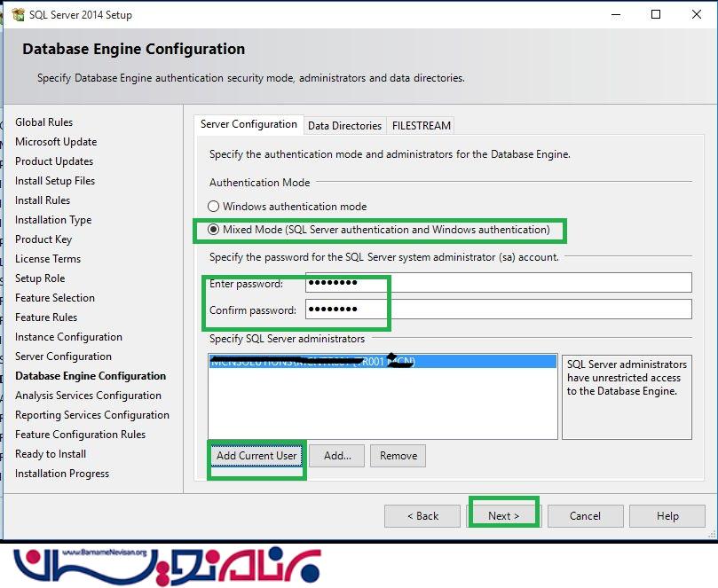Click Feature Selection step in sidebar

(x=55, y=298)
